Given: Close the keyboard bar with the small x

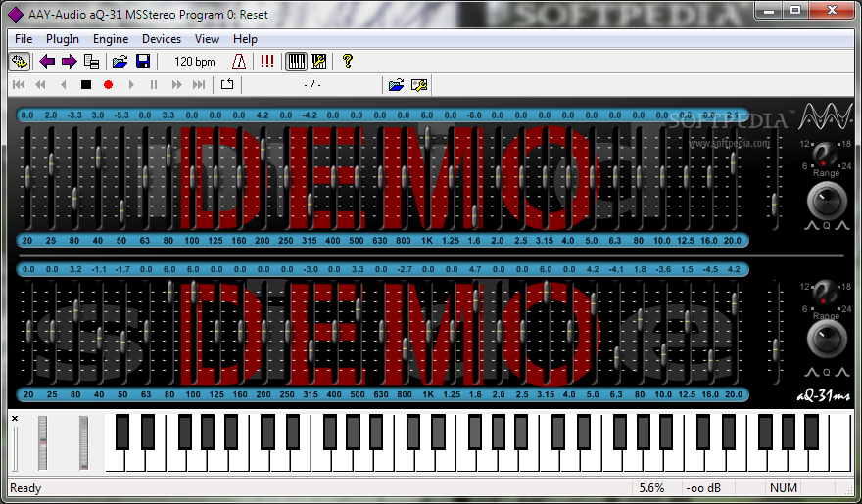Looking at the screenshot, I should tap(15, 418).
